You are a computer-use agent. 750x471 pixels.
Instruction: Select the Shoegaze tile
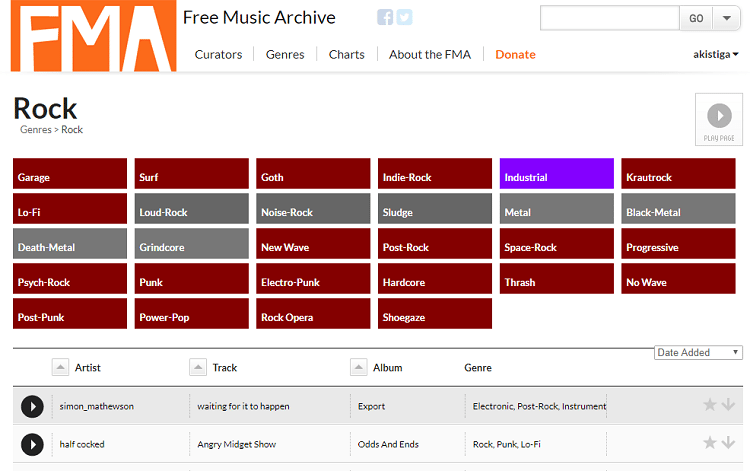435,313
